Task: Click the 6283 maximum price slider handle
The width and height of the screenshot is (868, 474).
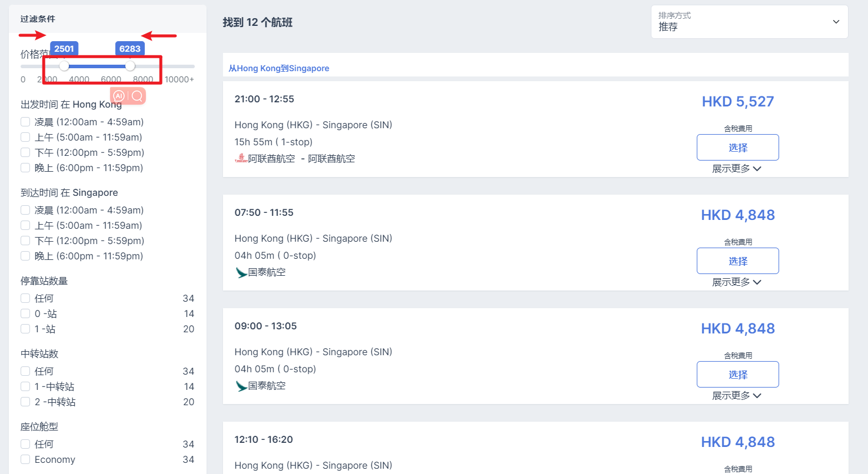Action: pos(130,66)
